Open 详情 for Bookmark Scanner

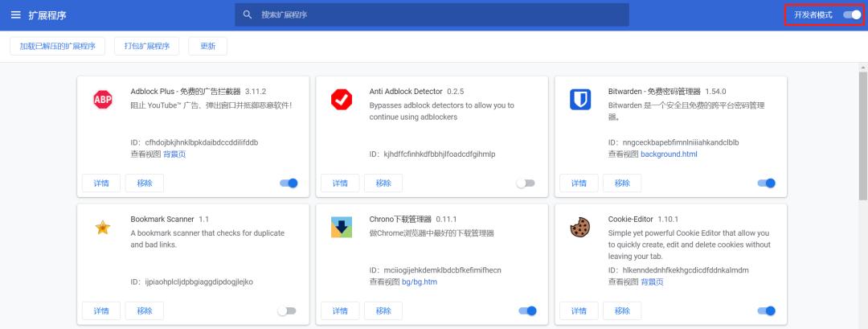pyautogui.click(x=101, y=311)
